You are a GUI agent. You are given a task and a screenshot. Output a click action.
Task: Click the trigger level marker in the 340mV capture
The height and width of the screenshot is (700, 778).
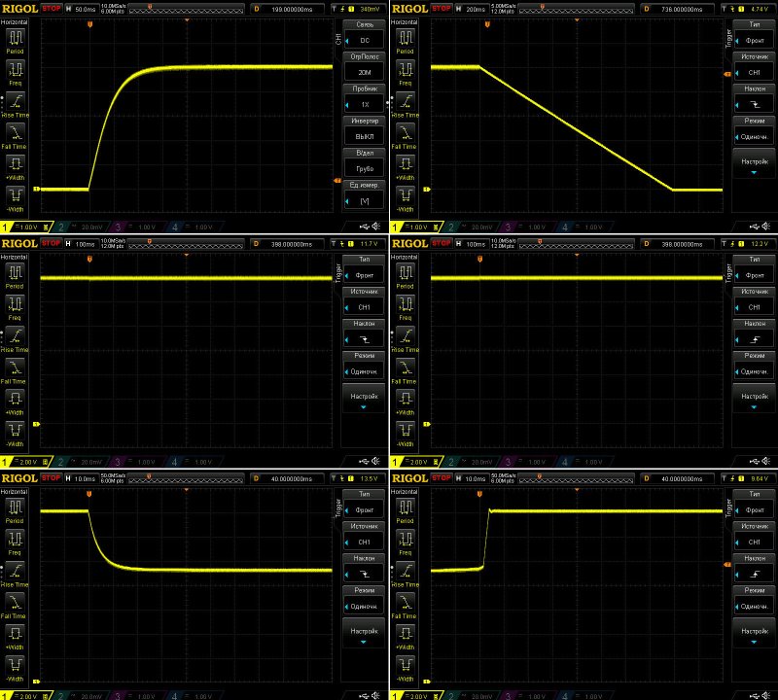[337, 181]
